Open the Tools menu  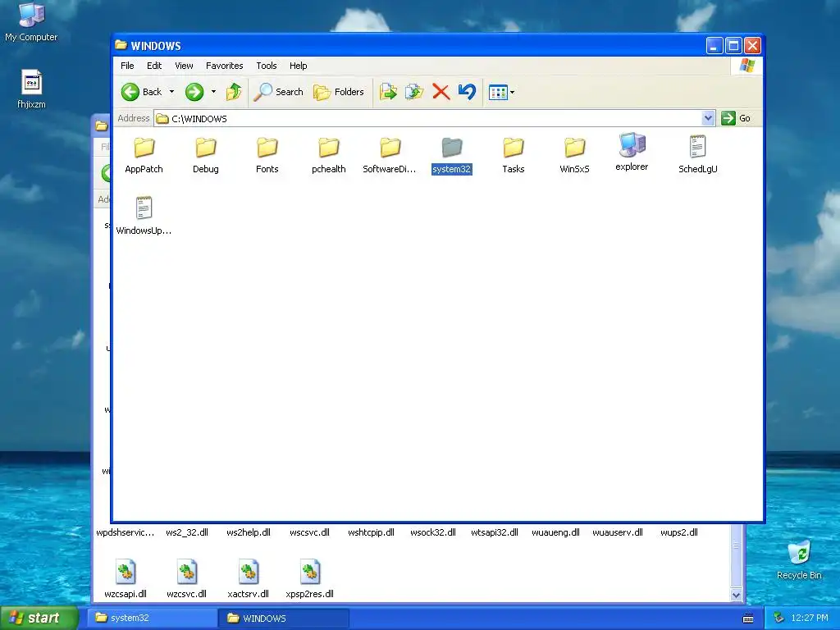click(267, 66)
